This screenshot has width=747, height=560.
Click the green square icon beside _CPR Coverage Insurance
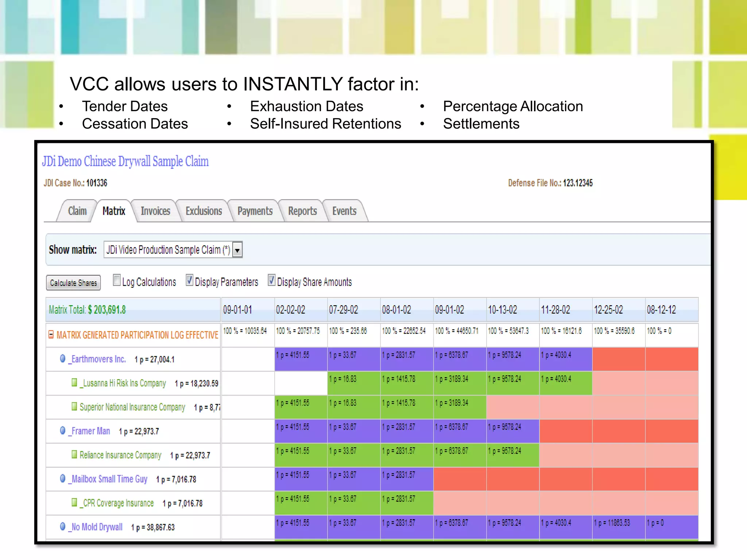point(74,502)
